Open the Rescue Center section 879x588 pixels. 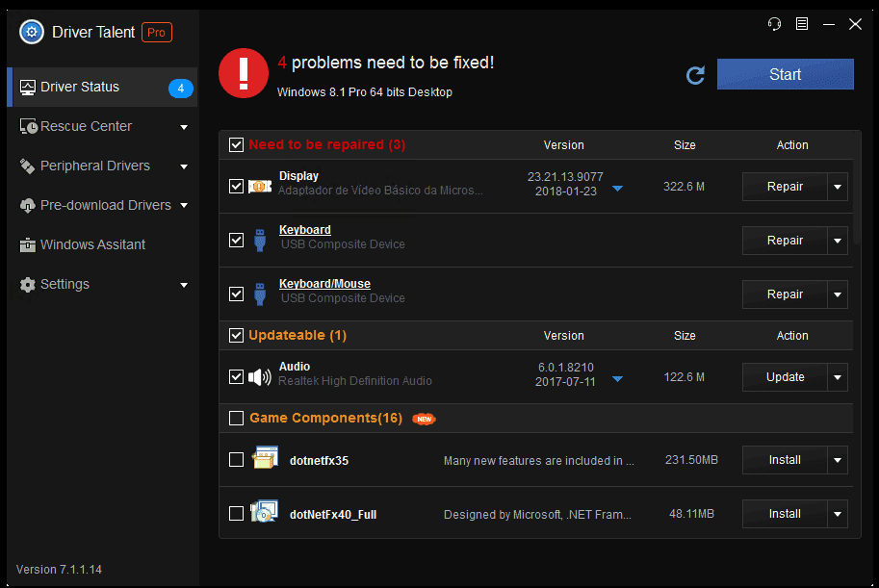coord(102,127)
